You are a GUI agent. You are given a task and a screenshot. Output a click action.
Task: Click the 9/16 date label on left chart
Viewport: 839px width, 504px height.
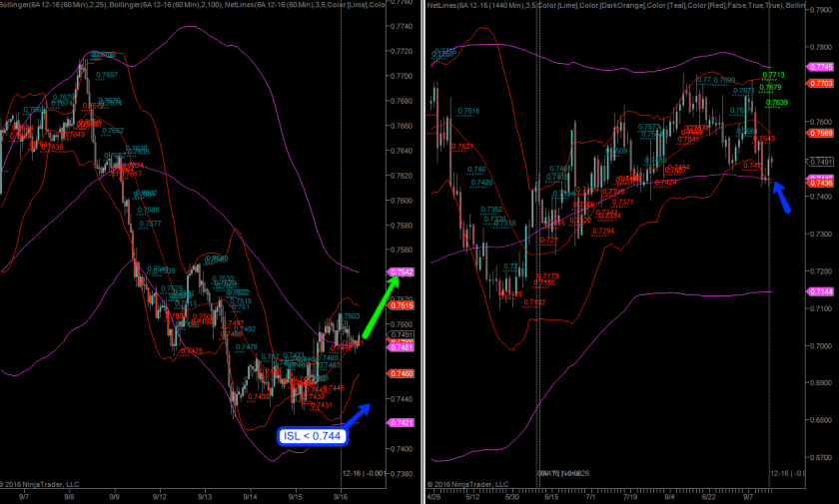341,497
